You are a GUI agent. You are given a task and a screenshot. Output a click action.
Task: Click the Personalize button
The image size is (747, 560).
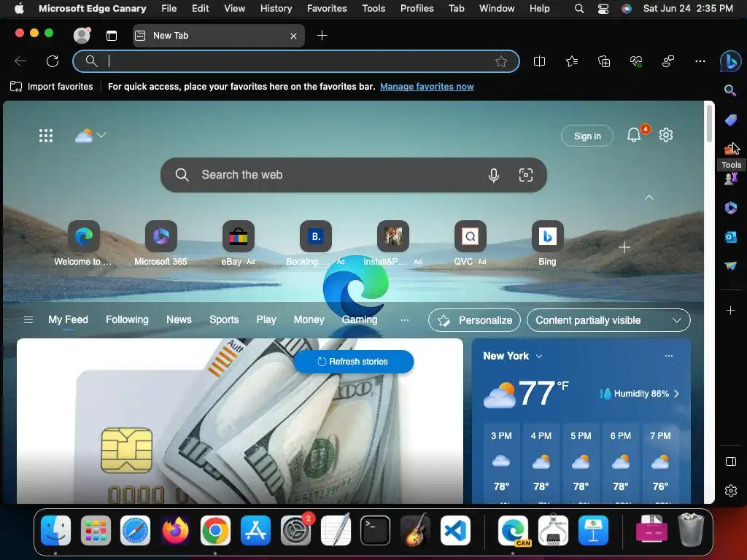tap(474, 321)
